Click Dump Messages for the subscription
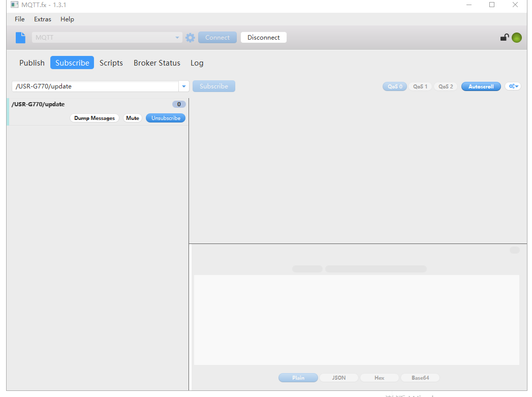 click(95, 118)
